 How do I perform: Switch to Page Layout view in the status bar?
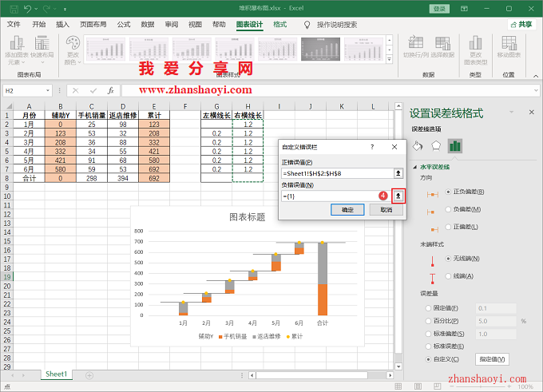(x=418, y=386)
